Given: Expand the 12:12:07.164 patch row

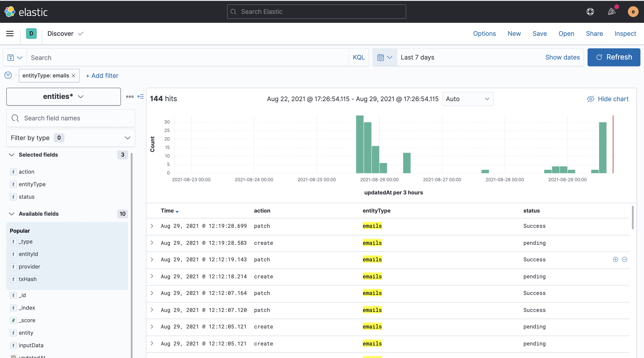Looking at the screenshot, I should [x=152, y=293].
